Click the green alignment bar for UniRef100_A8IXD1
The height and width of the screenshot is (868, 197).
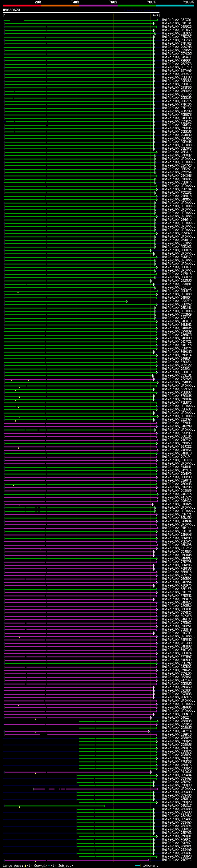pos(81,20)
